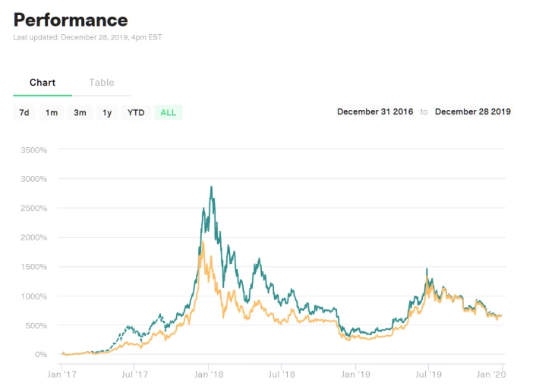Select the ALL range button
The width and height of the screenshot is (539, 392).
click(x=169, y=112)
